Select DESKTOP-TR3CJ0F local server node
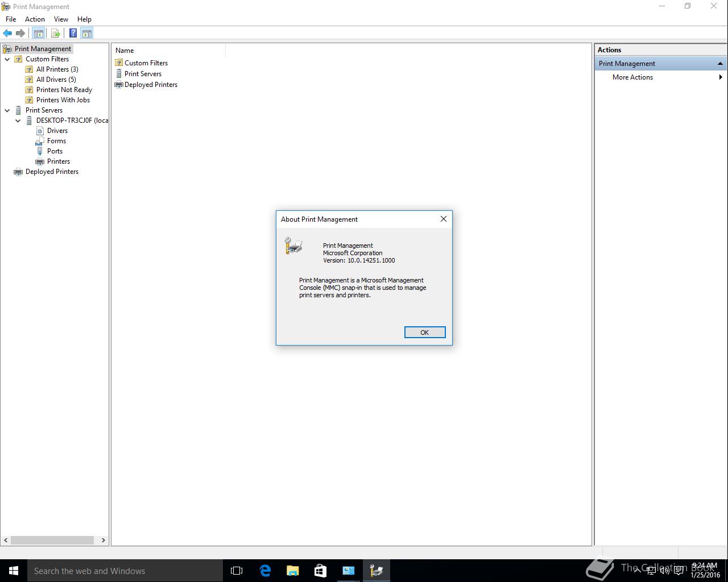Screen dimensions: 728x582 (72, 120)
